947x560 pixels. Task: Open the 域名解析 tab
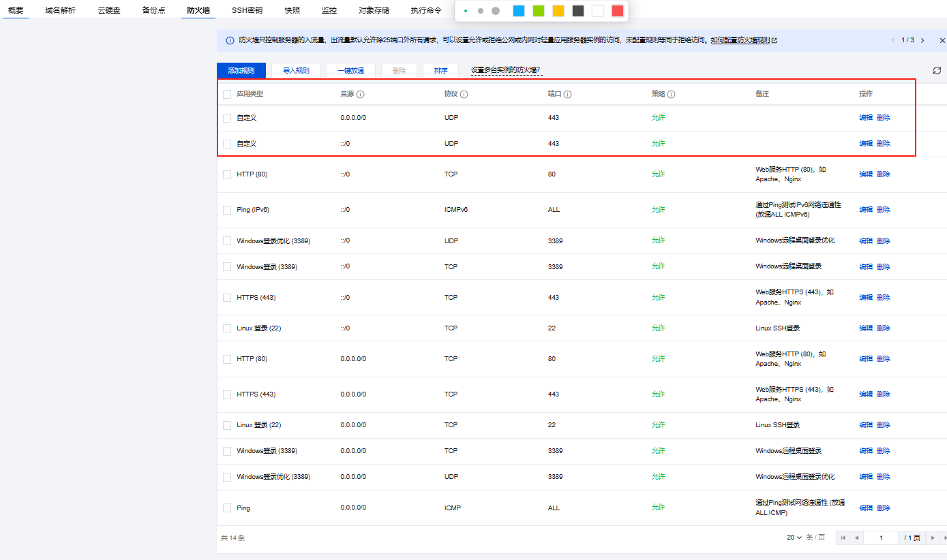point(61,10)
